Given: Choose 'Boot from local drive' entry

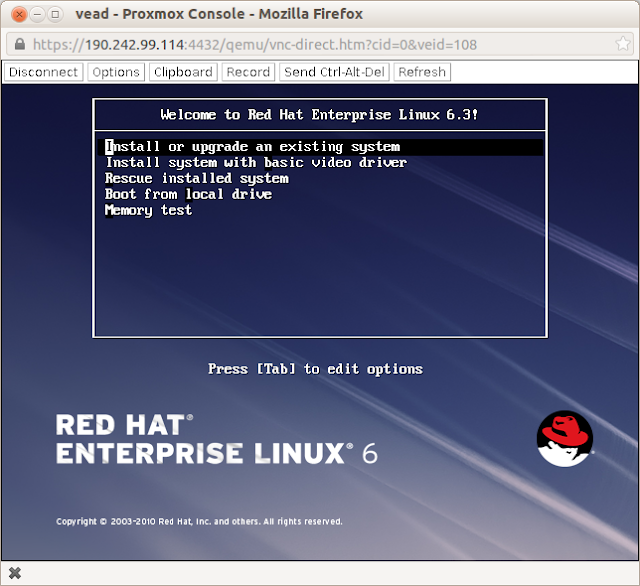Looking at the screenshot, I should (188, 194).
